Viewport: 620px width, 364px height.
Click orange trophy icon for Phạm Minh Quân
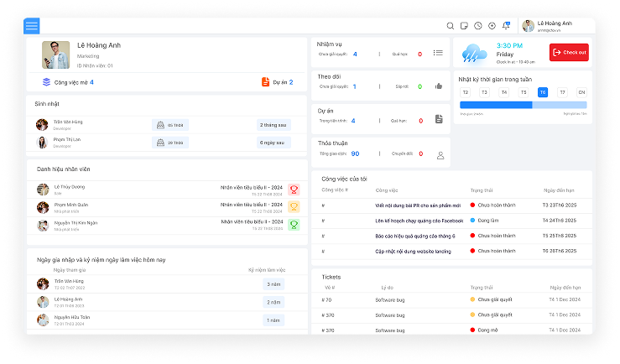(x=294, y=206)
